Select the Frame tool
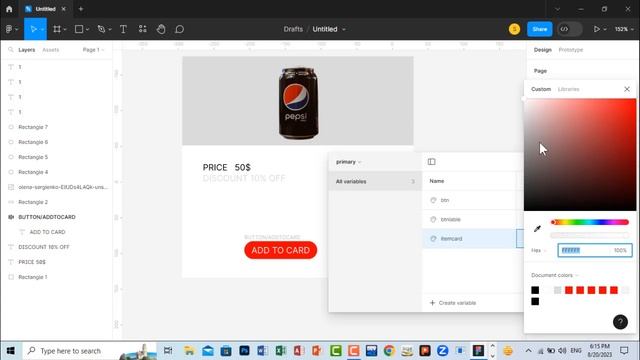 point(57,29)
